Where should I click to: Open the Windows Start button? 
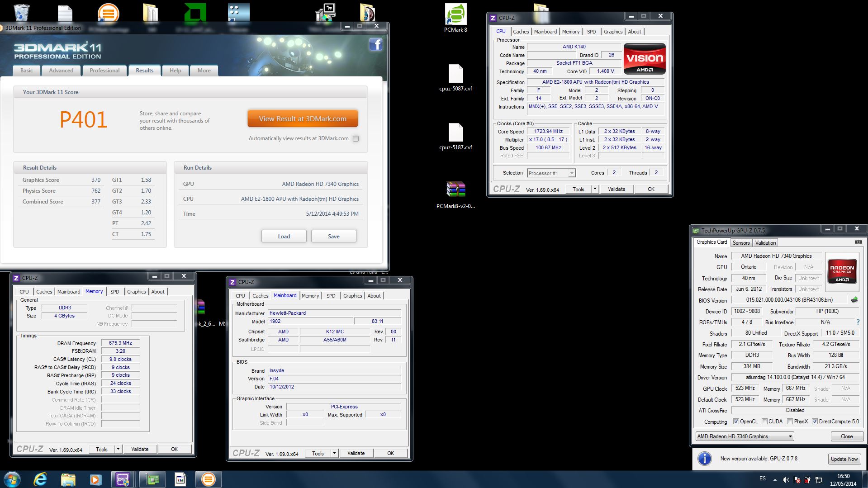(12, 479)
